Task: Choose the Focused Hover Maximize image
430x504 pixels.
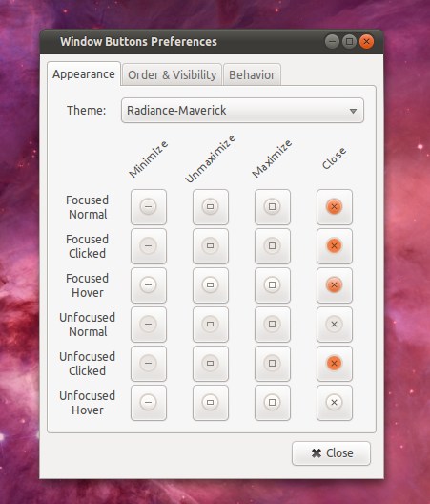Action: click(273, 285)
